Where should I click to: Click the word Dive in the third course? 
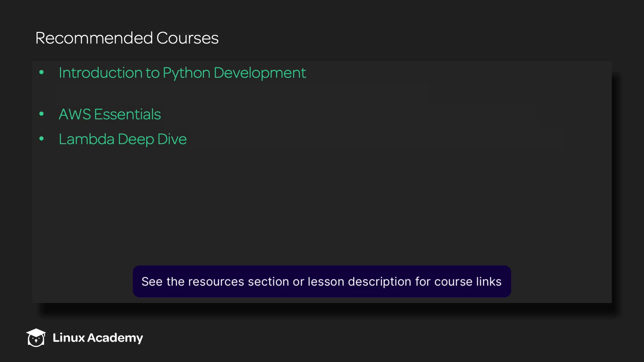[x=172, y=139]
